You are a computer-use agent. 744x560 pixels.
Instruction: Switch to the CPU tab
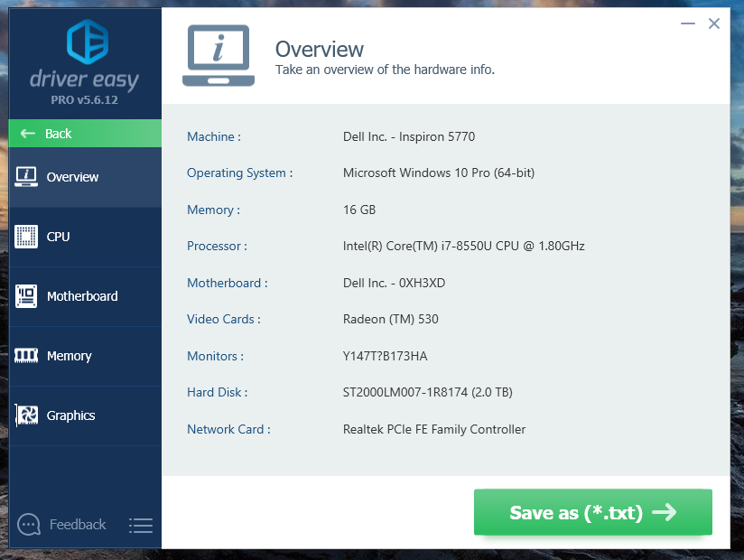pos(85,237)
